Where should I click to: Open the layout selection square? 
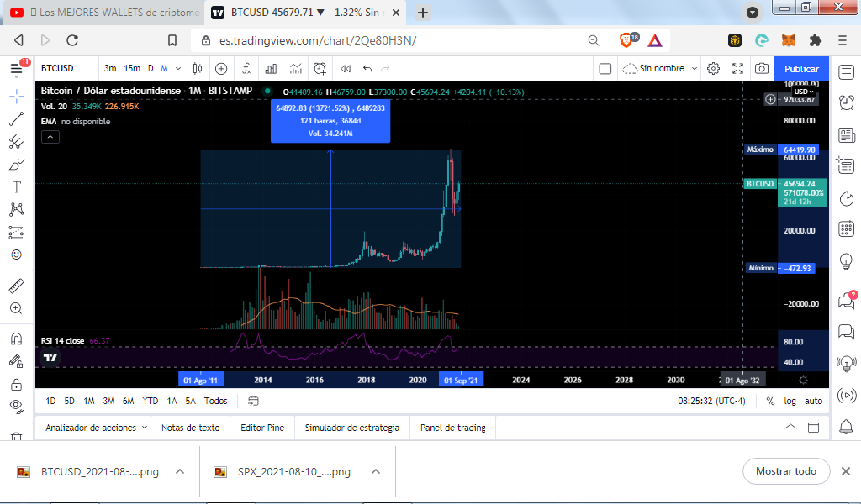click(x=605, y=69)
